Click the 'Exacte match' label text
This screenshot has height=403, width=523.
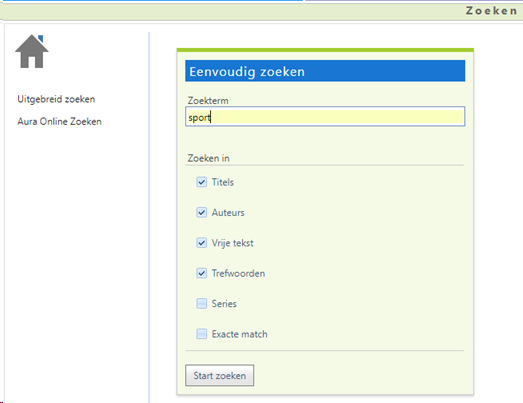pos(239,334)
